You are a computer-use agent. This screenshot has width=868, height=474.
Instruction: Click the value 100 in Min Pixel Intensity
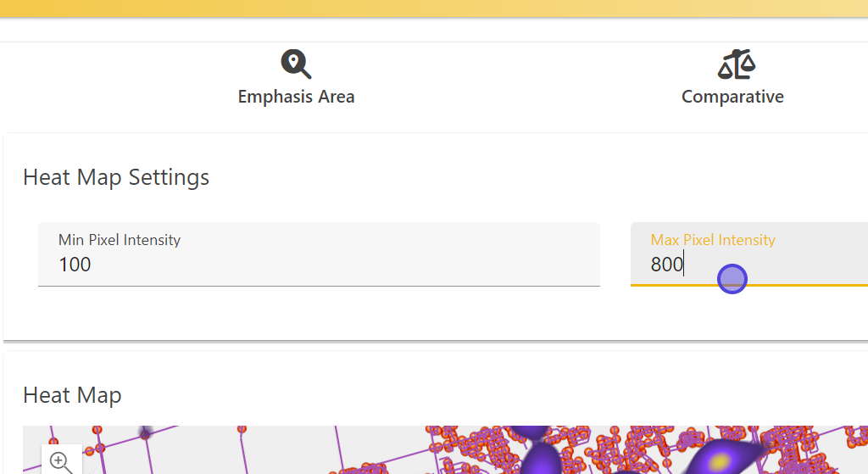tap(75, 265)
